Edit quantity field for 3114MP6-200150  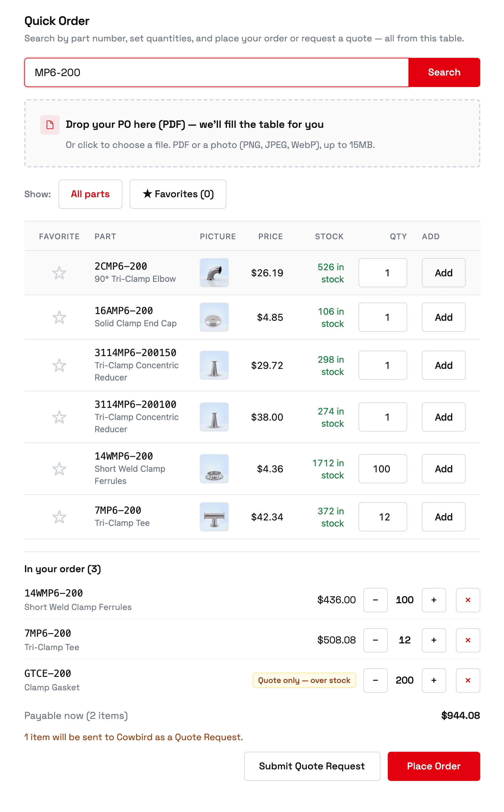[x=382, y=365]
